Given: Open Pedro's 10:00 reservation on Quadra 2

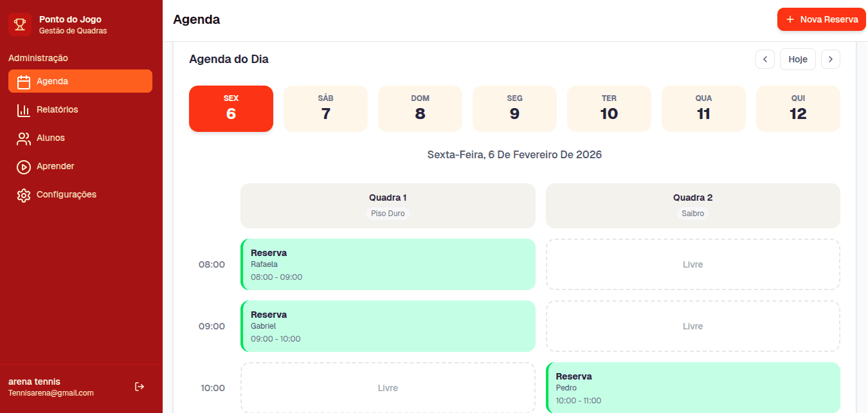Looking at the screenshot, I should point(692,387).
